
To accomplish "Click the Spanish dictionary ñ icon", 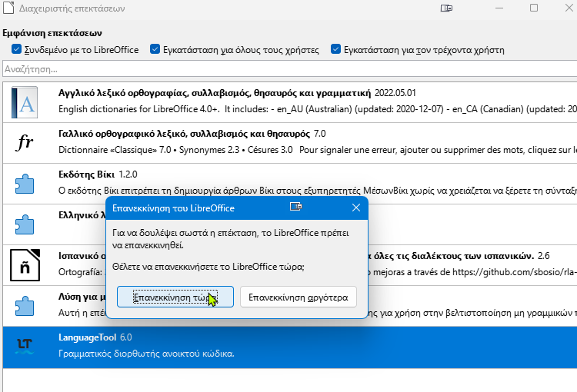I will [x=25, y=265].
